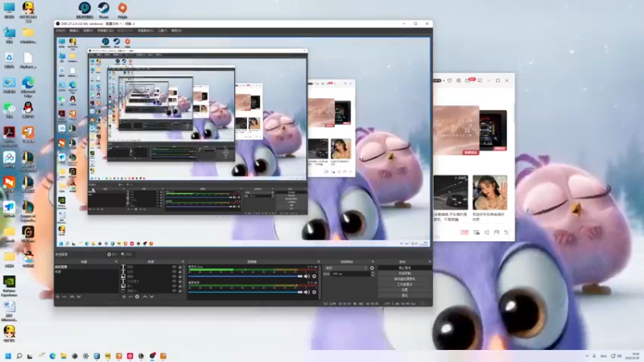Open transition properties gear in Scene Transitions
The image size is (644, 362).
372,268
